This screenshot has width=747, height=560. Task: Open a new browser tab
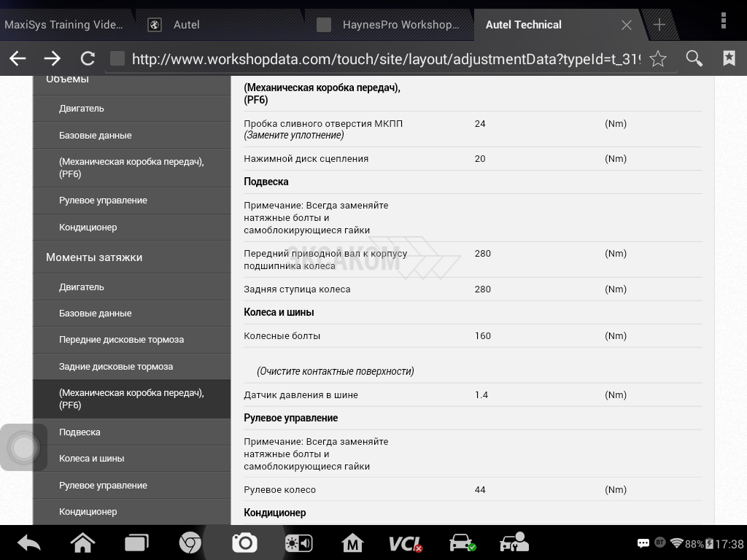tap(659, 25)
